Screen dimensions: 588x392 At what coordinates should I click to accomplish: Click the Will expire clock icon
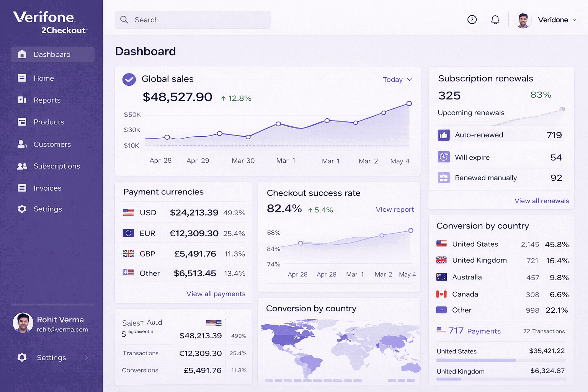444,157
